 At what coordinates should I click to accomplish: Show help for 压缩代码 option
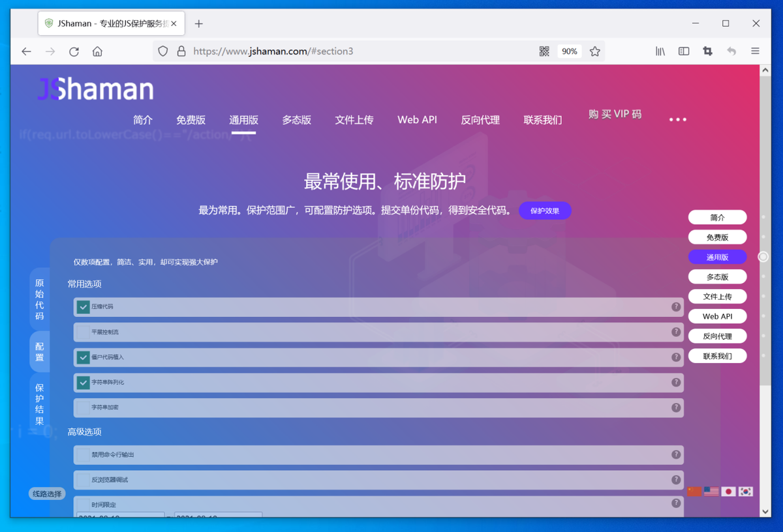[x=676, y=307]
